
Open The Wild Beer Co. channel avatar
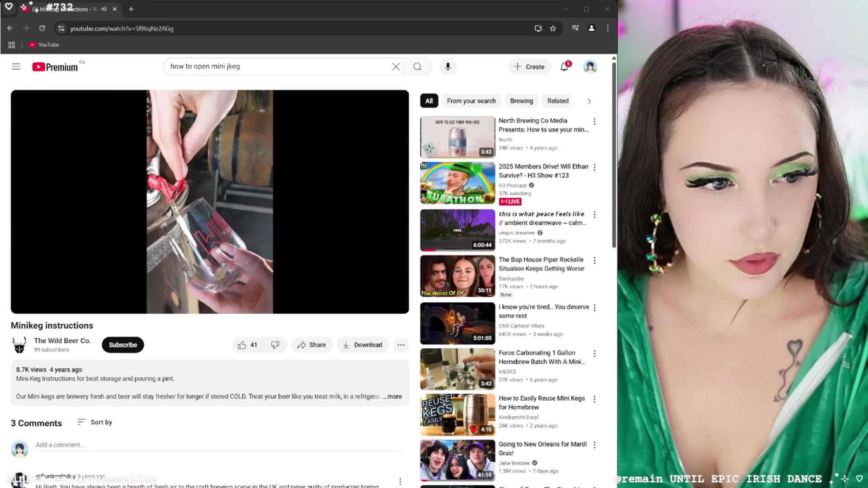[19, 345]
